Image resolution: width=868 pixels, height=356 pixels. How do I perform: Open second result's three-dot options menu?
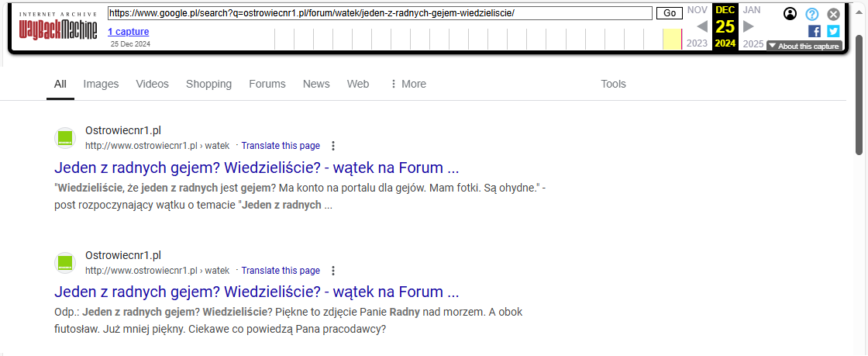333,271
